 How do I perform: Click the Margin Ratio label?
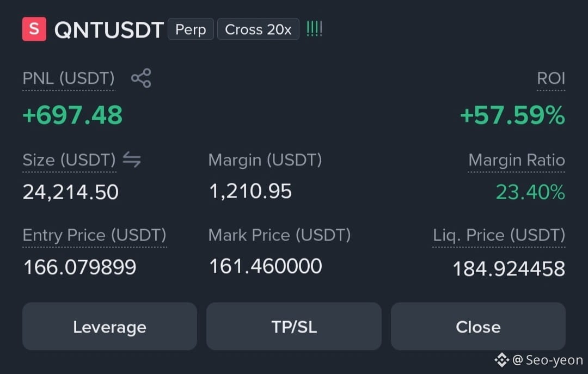(x=516, y=160)
